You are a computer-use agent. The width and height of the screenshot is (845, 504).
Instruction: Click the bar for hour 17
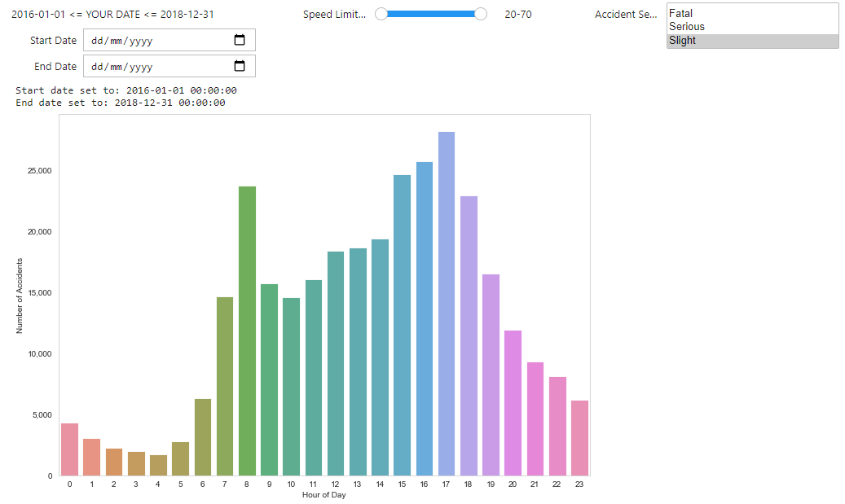click(x=447, y=304)
